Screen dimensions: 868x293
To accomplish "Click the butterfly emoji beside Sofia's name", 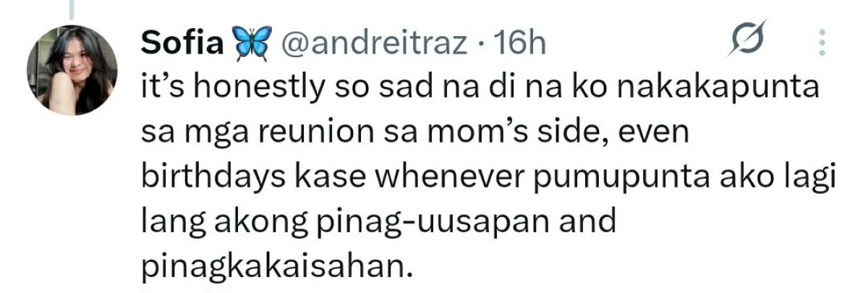I will [251, 43].
